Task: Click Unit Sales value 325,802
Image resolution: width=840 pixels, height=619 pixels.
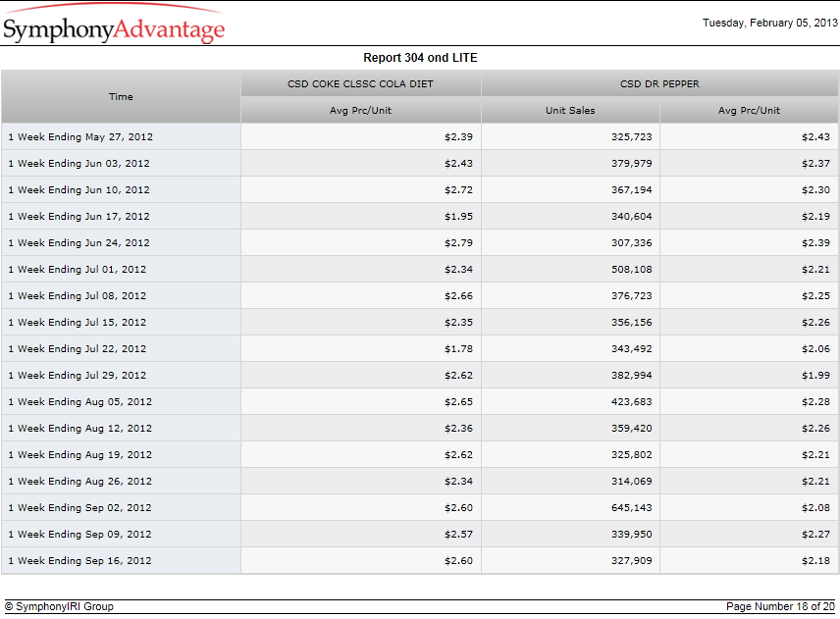Action: (x=632, y=455)
